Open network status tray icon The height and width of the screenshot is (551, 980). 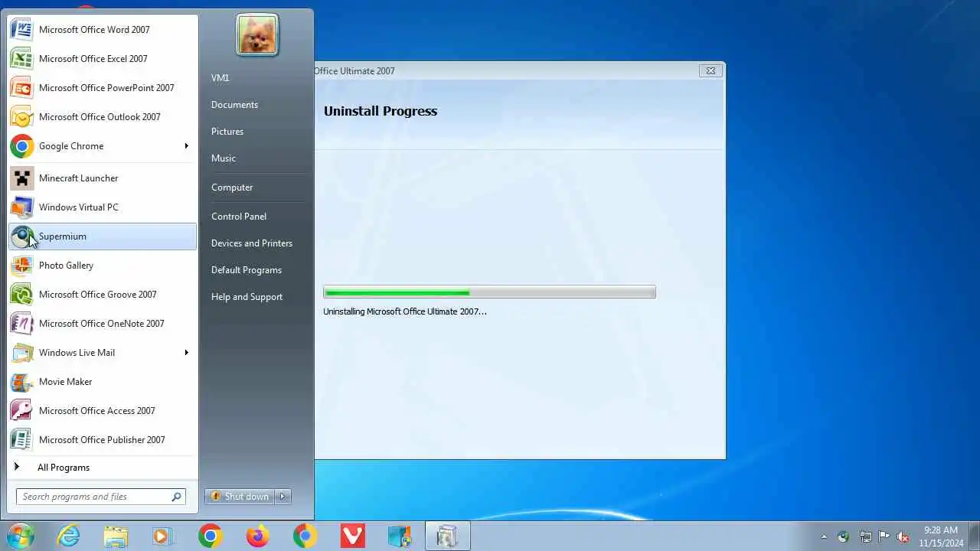(x=865, y=537)
